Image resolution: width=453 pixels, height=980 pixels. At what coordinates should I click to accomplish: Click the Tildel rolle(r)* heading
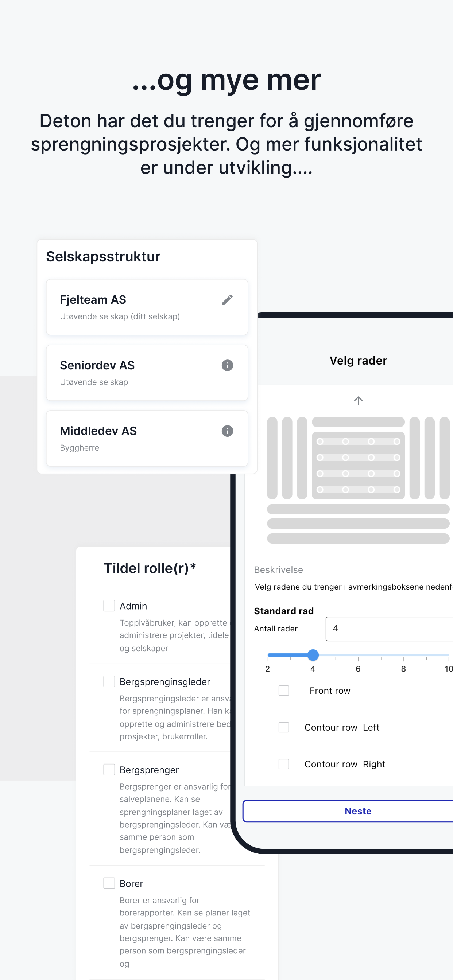coord(150,568)
